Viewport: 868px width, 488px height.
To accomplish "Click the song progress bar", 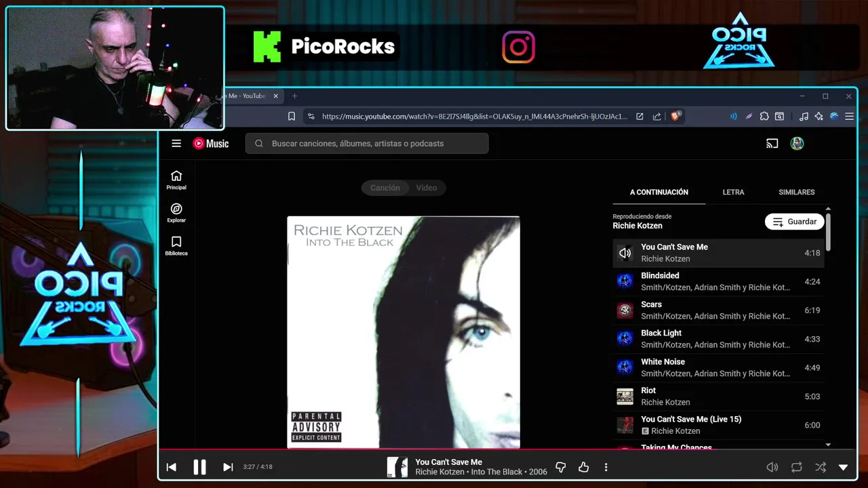I will pyautogui.click(x=507, y=449).
